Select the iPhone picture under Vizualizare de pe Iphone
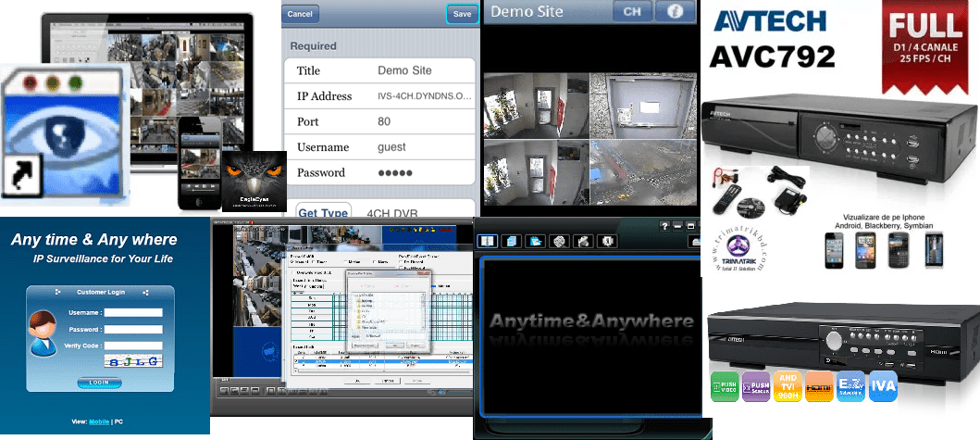Screen dimensions: 980x440 [834, 250]
